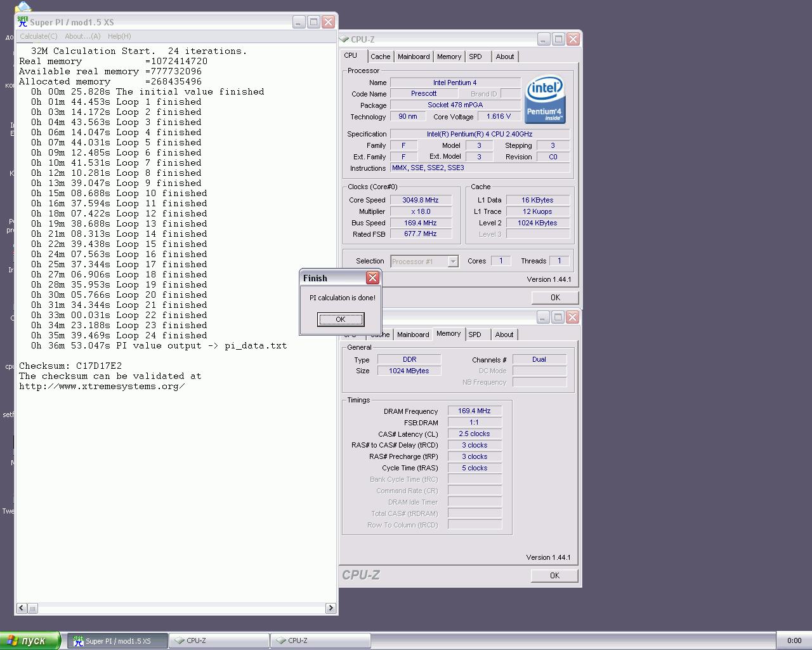Viewport: 812px width, 650px height.
Task: Click the CAS# Latency value 2.5 clocks
Action: pyautogui.click(x=475, y=434)
